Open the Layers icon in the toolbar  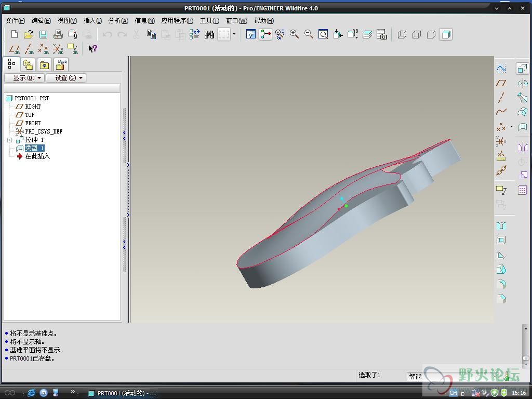tap(367, 34)
